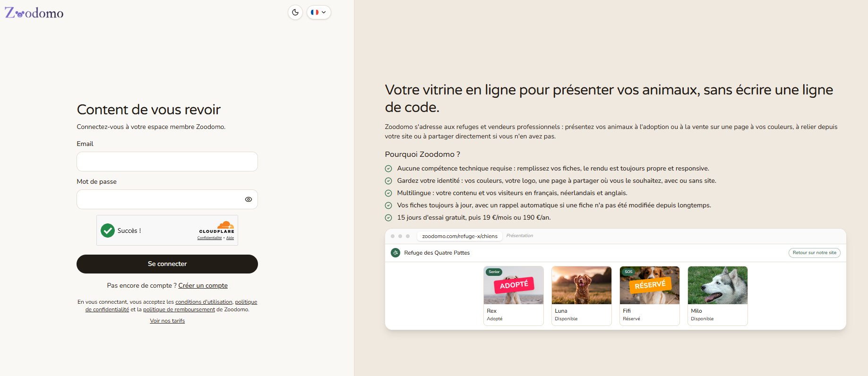Screen dimensions: 868x376
Task: Click check icon beside Vos fiches toujours à jour
Action: point(388,205)
